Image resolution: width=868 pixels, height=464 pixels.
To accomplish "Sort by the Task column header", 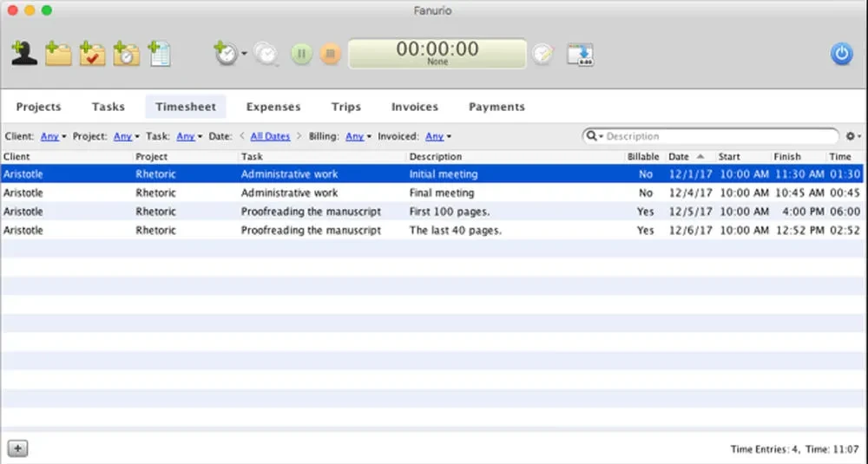I will (x=322, y=156).
